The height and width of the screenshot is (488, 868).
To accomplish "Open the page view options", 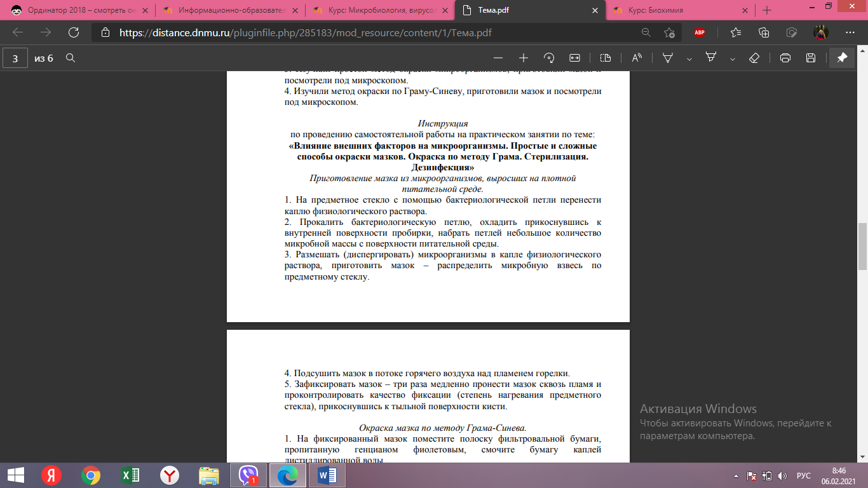I will pos(606,58).
